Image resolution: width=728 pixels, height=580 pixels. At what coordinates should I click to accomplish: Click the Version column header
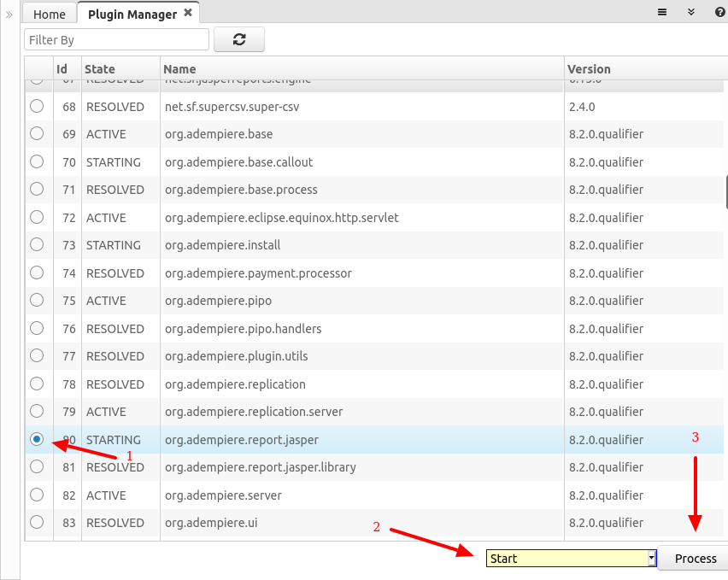click(590, 69)
